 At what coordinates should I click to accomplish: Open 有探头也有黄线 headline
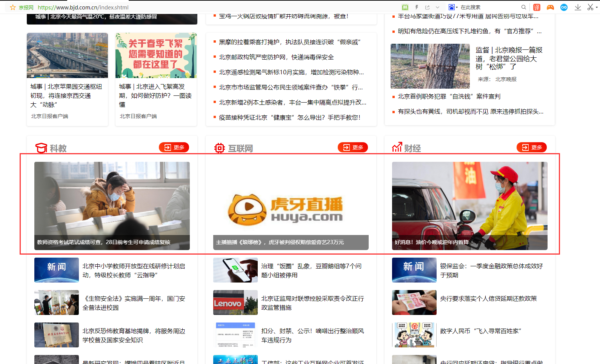coord(471,111)
